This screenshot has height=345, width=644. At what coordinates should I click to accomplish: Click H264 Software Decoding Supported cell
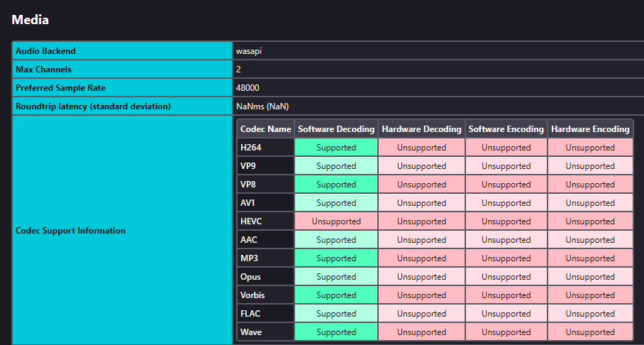[336, 147]
